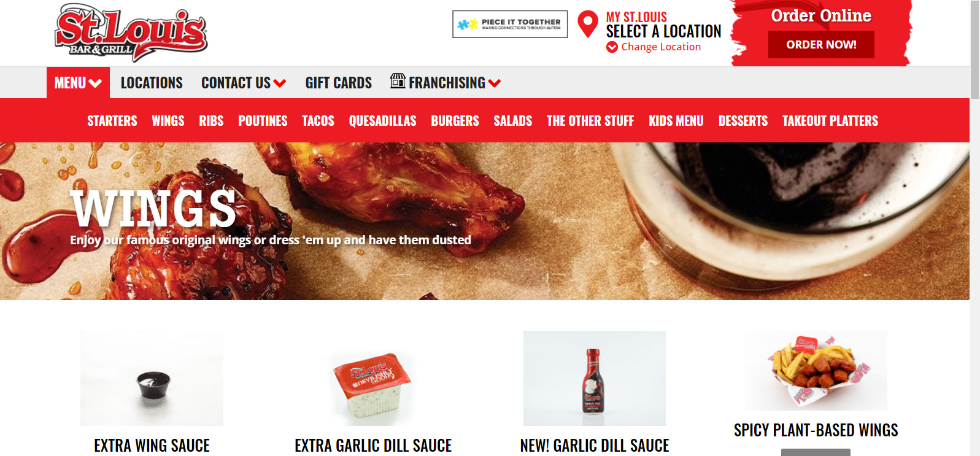This screenshot has width=980, height=456.
Task: Click the vertical page scrollbar
Action: point(974,228)
